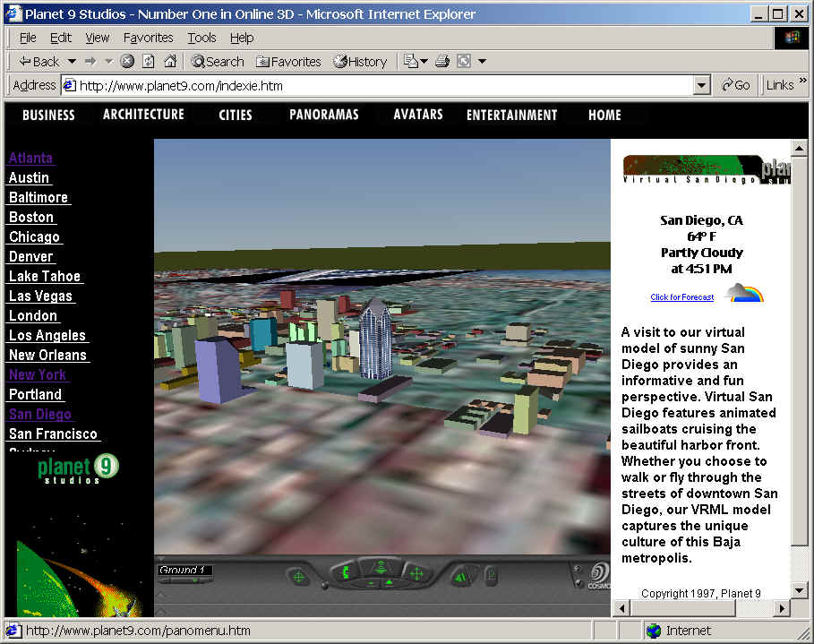This screenshot has width=814, height=644.
Task: Select AVATARS in the site navigation
Action: [x=418, y=115]
